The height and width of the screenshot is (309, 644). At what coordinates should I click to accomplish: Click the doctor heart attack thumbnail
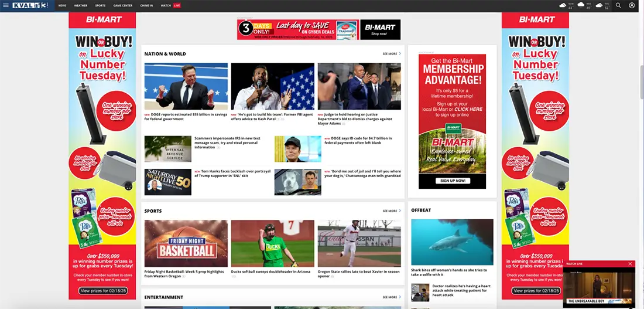[x=420, y=293]
